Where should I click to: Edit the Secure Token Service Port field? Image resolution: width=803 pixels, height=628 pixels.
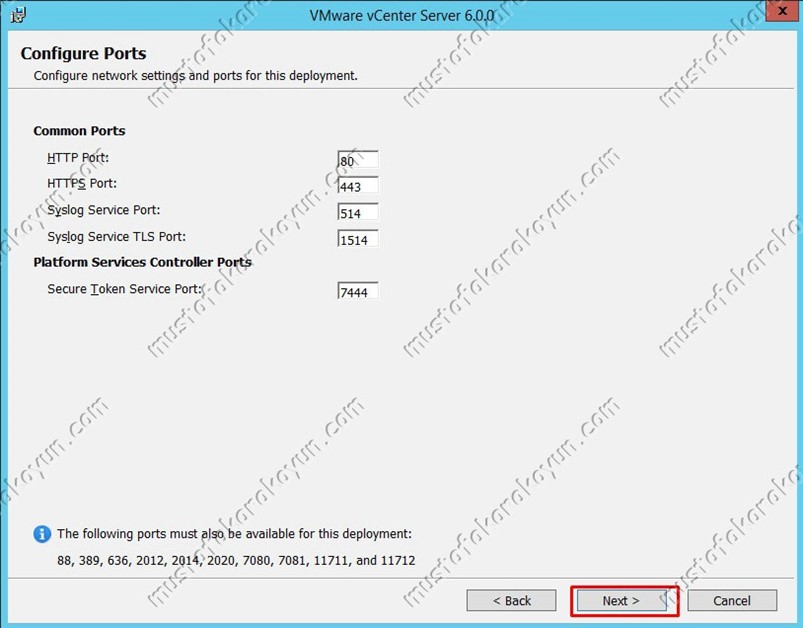pyautogui.click(x=358, y=291)
